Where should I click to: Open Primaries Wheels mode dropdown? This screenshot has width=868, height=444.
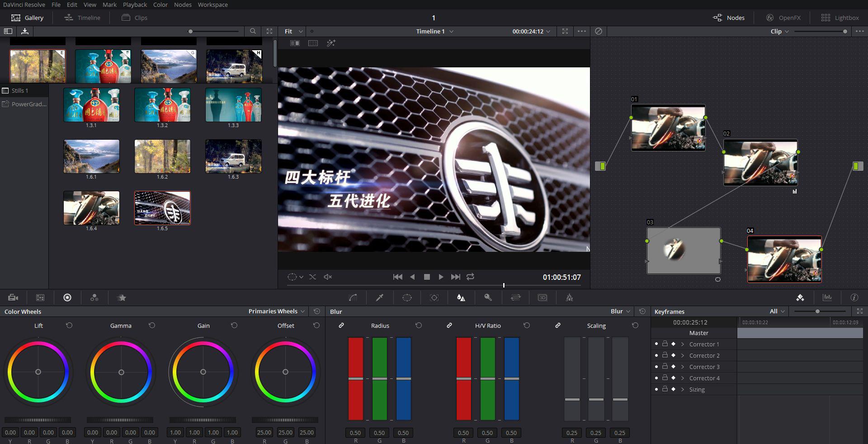click(x=277, y=311)
